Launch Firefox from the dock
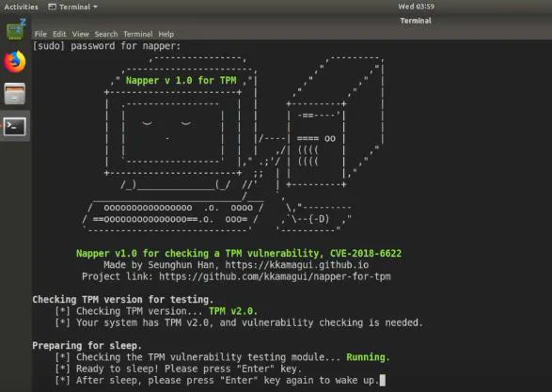Viewport: 552px width, 392px height. pos(15,62)
